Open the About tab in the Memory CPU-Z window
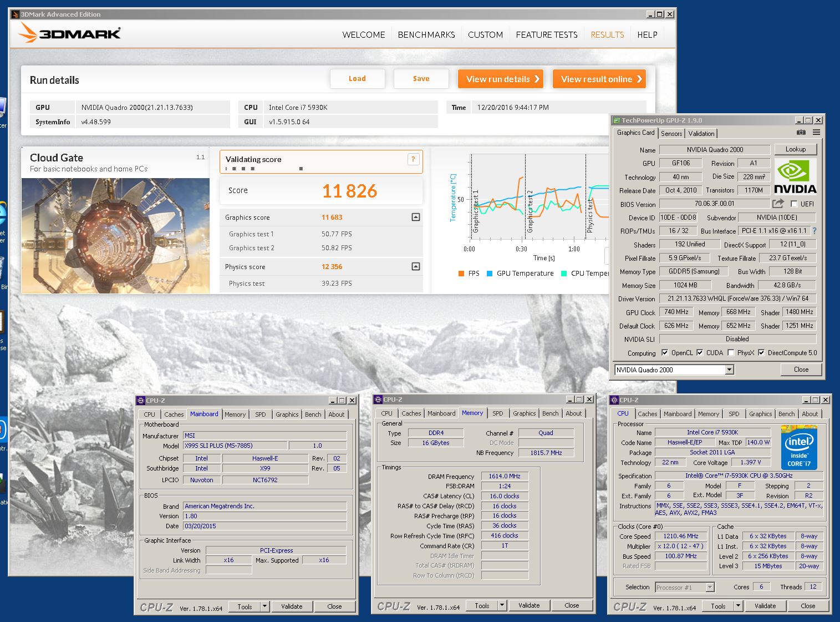Screen dimensions: 840x622 (574, 413)
